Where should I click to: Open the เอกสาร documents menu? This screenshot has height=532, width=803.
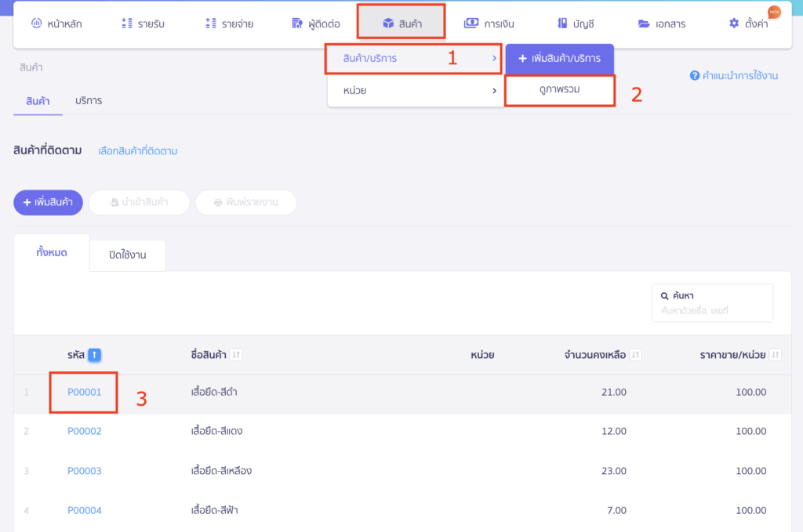pos(662,24)
